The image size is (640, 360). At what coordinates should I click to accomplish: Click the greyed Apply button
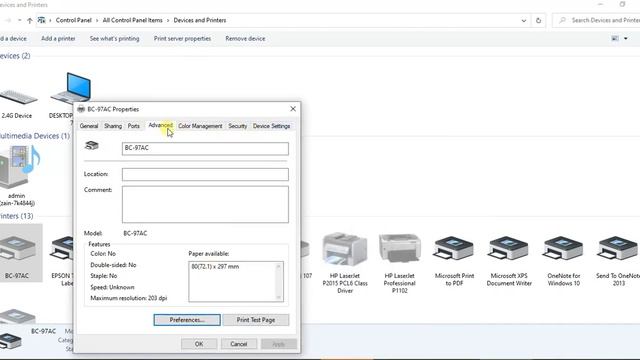[x=278, y=344]
